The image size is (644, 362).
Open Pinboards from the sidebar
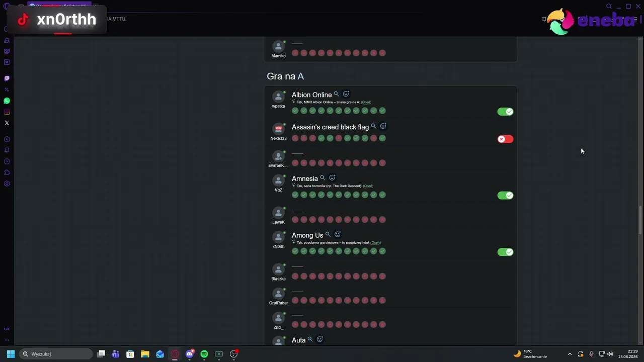click(x=7, y=150)
